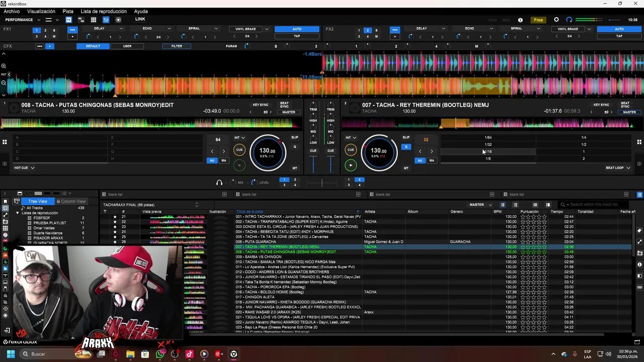Open the recording panel icon in top toolbar
The image size is (644, 362).
click(x=118, y=20)
